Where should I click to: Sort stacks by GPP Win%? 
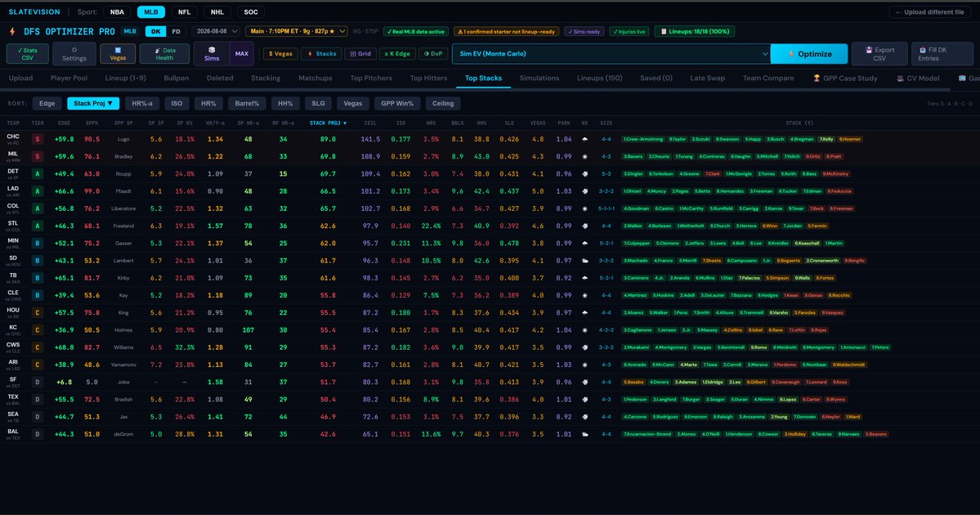point(397,104)
